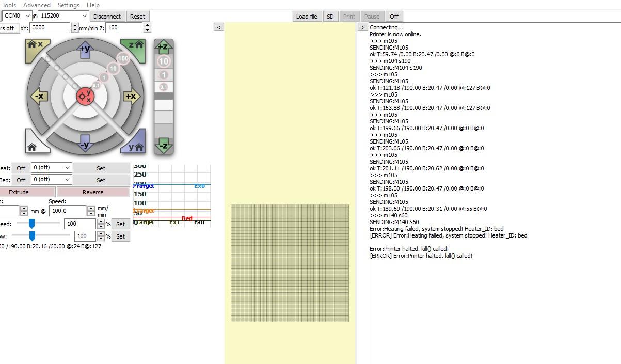Toggle the hotend heater Off button
The image size is (621, 364).
click(x=21, y=168)
